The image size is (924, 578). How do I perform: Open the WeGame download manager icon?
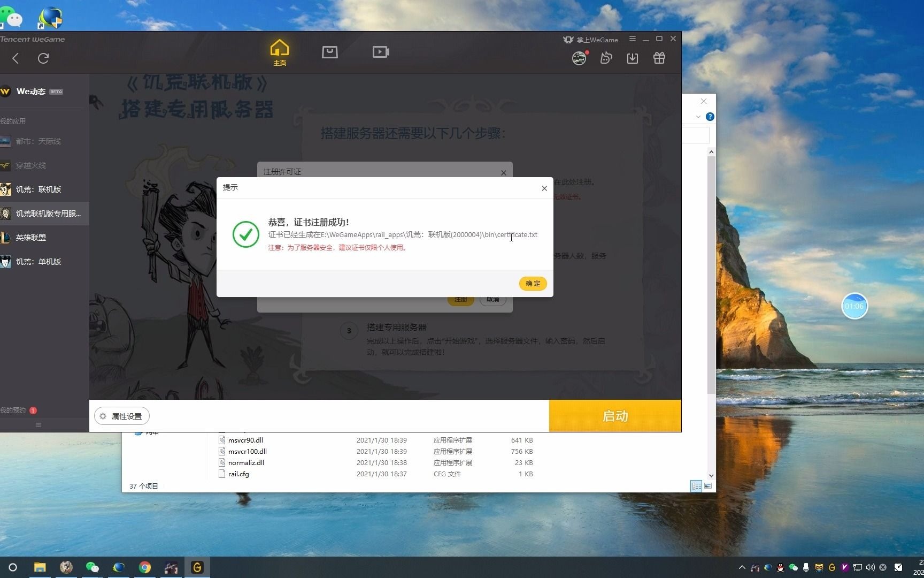coord(633,58)
